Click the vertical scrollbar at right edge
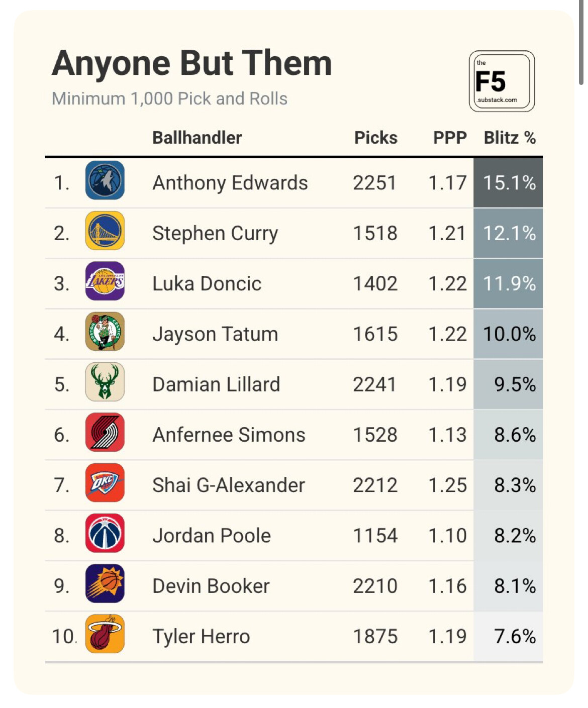This screenshot has height=708, width=588. [581, 40]
